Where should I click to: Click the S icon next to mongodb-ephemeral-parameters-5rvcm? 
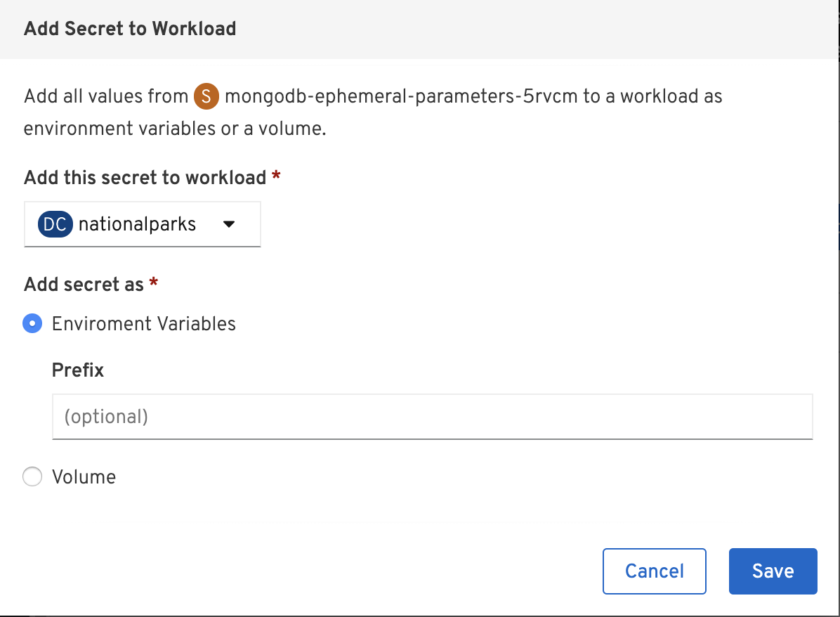click(x=206, y=97)
